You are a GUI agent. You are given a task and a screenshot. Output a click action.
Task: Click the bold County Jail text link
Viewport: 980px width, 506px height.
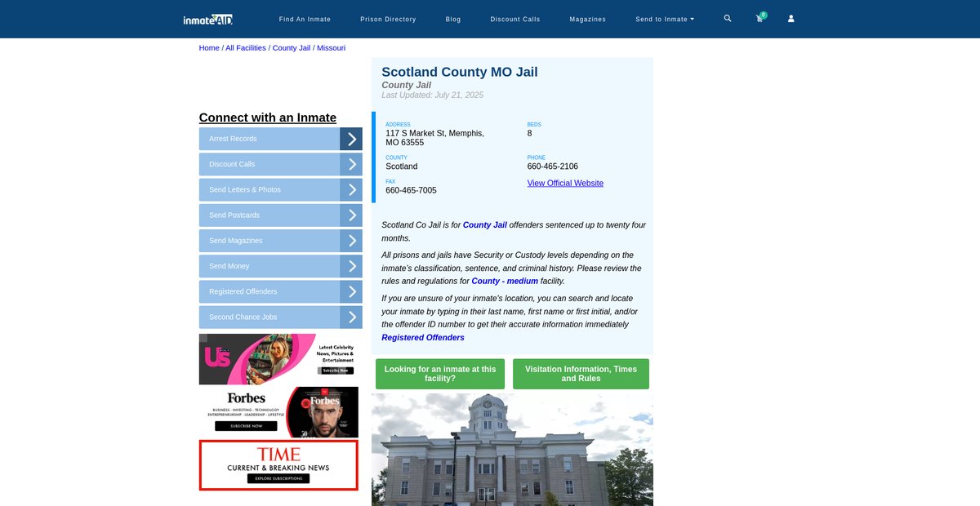485,225
